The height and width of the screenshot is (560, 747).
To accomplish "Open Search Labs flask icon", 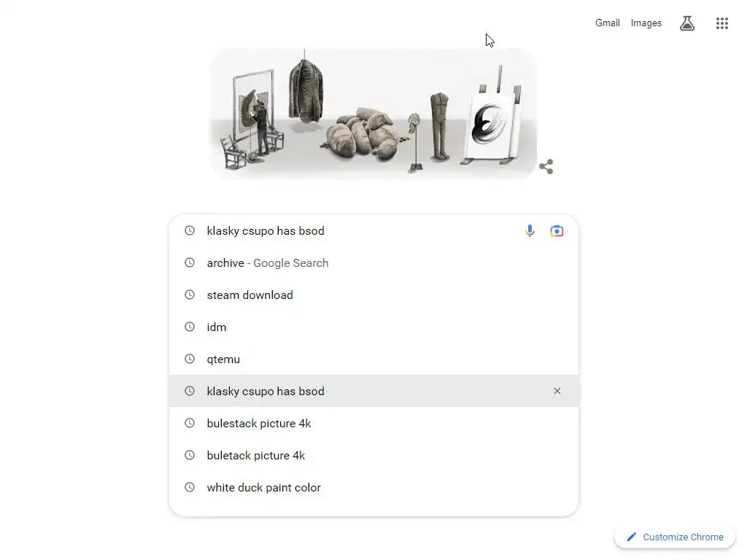I will pyautogui.click(x=686, y=23).
